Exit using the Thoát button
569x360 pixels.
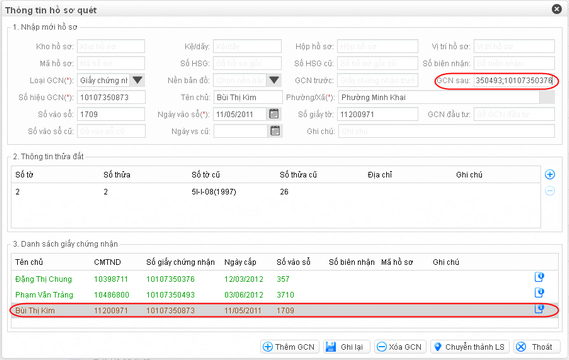537,347
